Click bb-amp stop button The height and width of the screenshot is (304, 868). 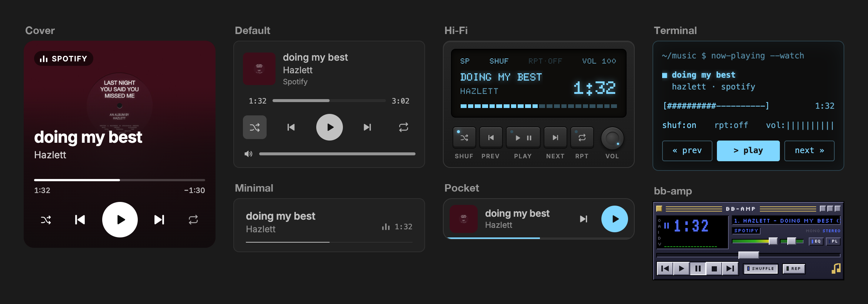714,268
